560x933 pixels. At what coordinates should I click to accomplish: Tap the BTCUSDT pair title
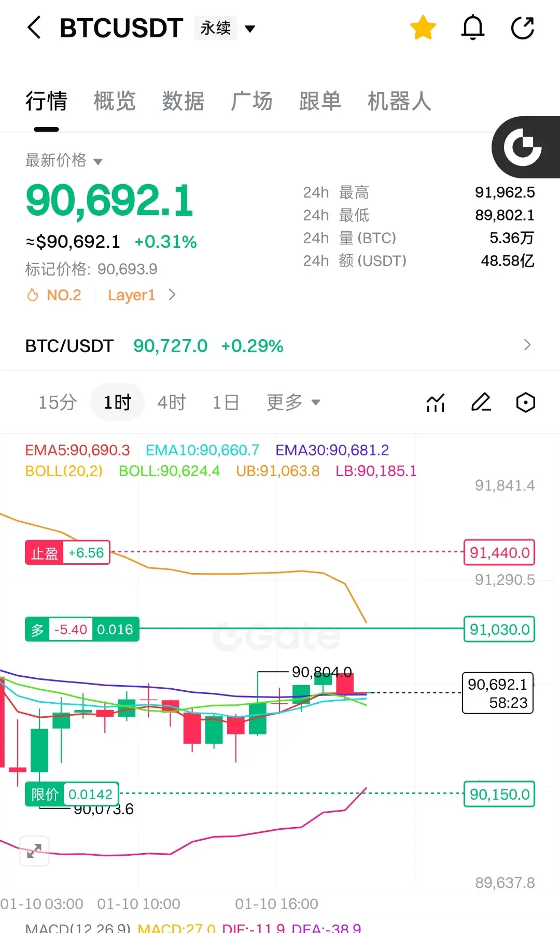coord(121,28)
